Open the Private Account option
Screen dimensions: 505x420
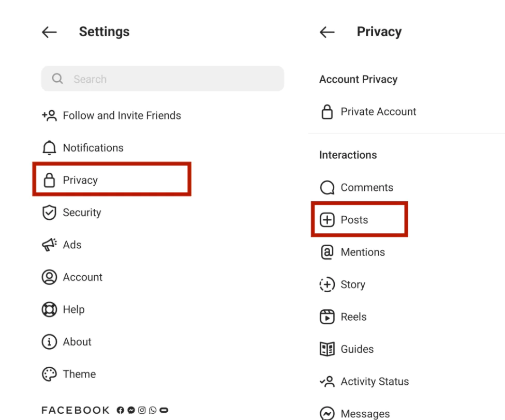pos(378,112)
